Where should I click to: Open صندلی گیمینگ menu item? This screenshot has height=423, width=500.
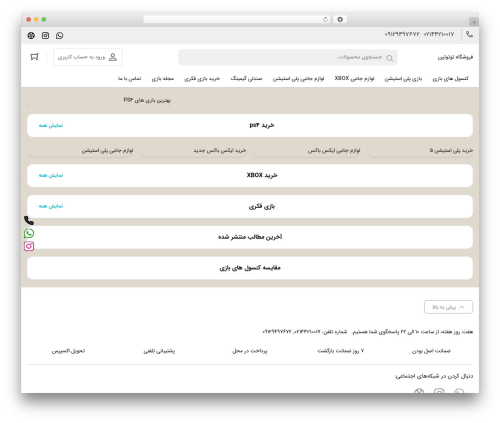point(246,79)
